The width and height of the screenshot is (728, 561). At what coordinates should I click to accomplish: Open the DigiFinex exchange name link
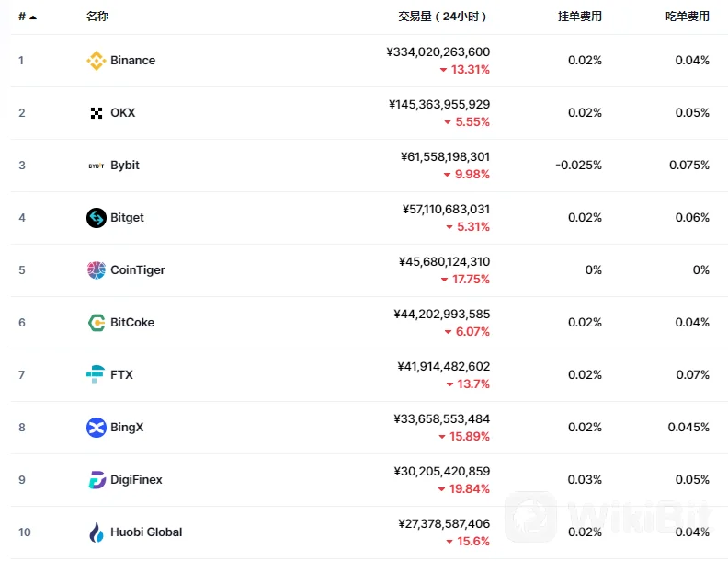(x=136, y=480)
